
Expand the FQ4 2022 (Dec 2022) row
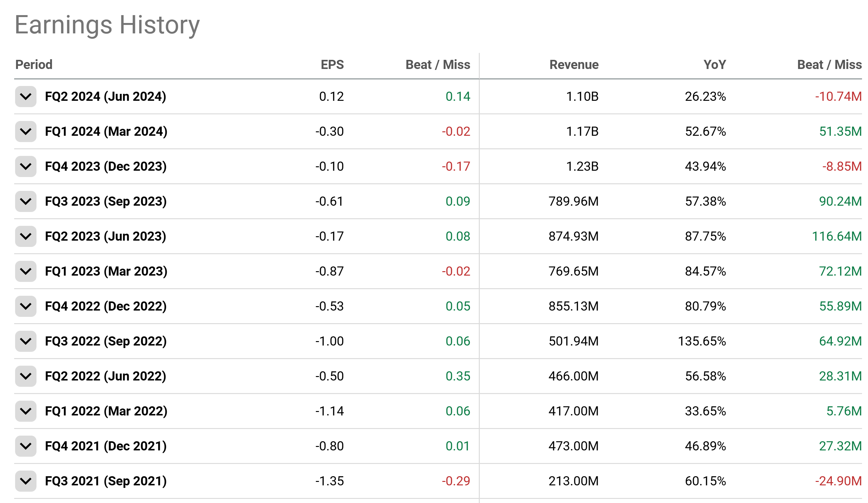pyautogui.click(x=26, y=306)
